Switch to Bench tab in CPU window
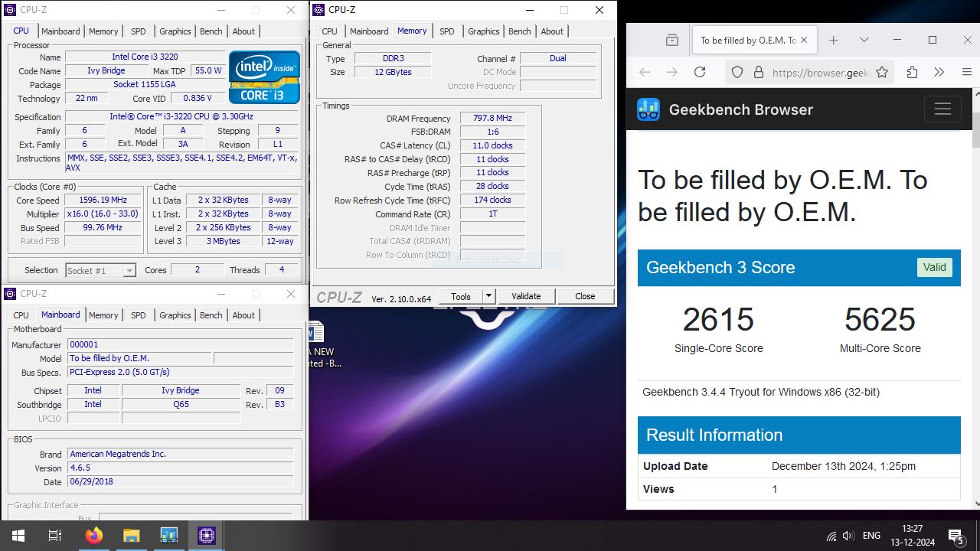Image resolution: width=980 pixels, height=551 pixels. click(x=211, y=31)
